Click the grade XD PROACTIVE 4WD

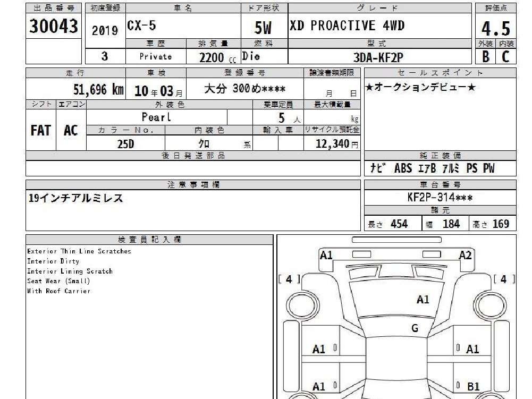[x=347, y=26]
